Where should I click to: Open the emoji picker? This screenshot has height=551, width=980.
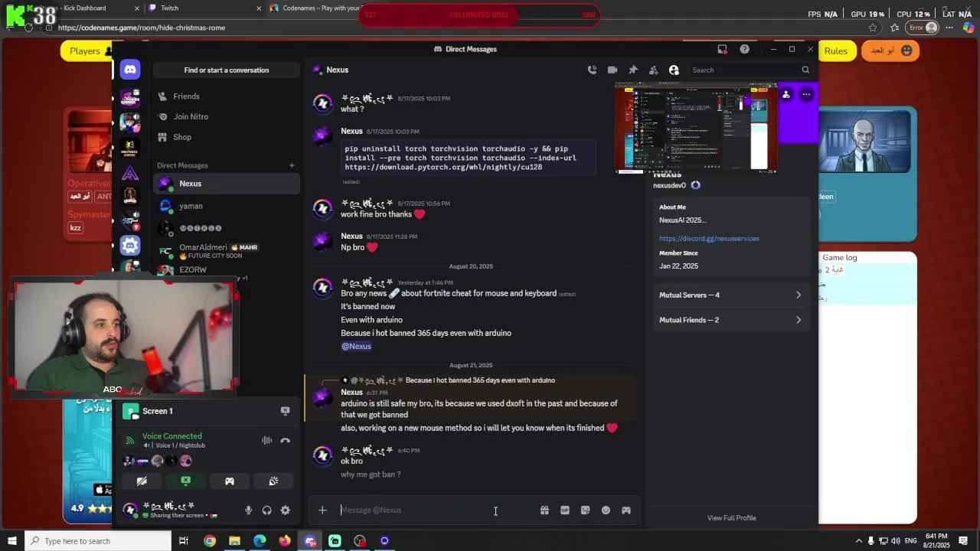tap(606, 510)
